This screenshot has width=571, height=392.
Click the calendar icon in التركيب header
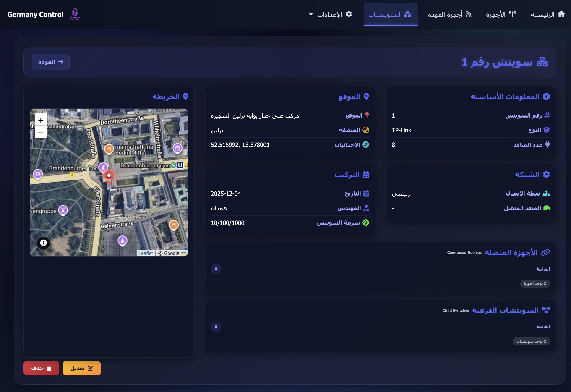pos(366,175)
